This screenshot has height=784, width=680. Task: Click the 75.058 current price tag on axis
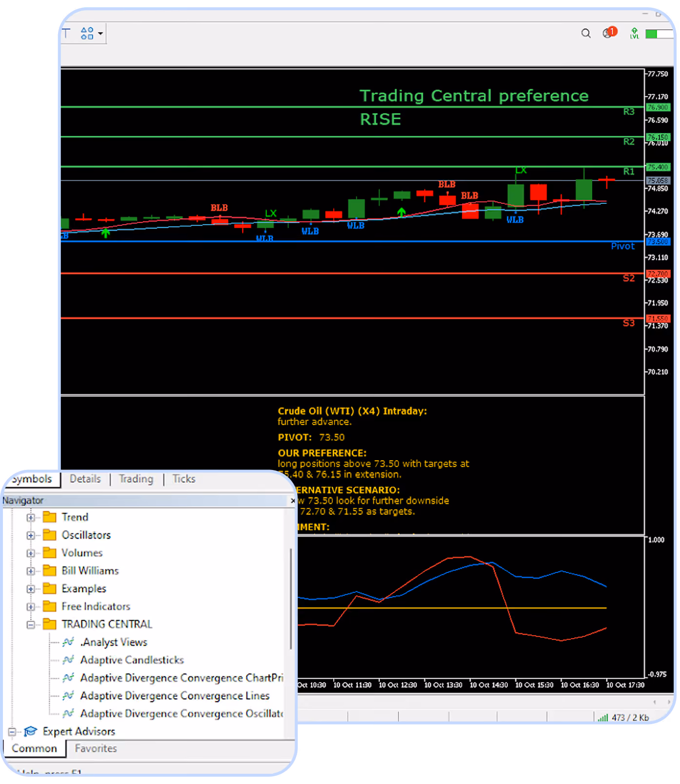[x=658, y=180]
